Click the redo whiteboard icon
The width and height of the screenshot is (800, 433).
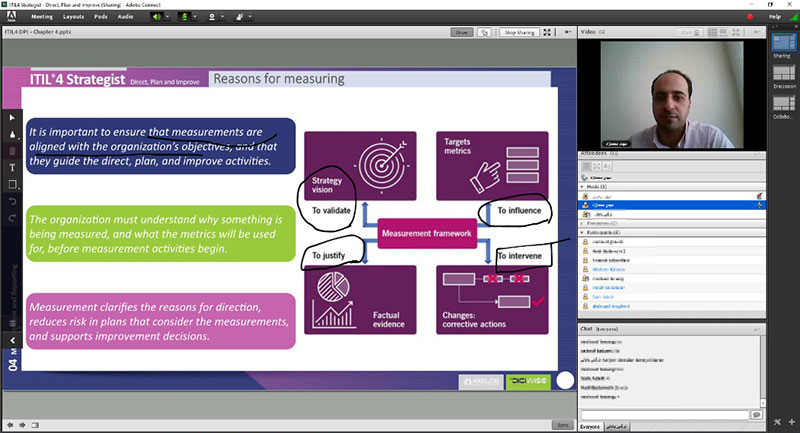tap(13, 218)
